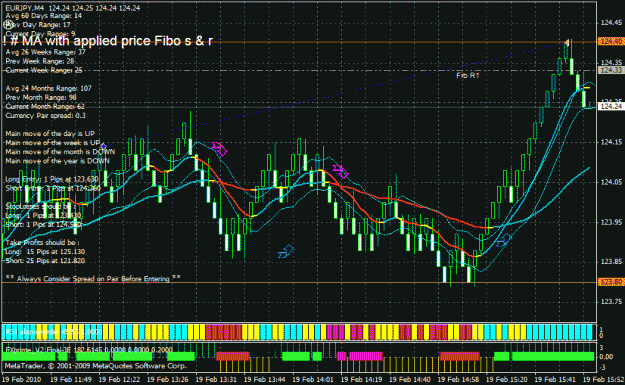Click 'Prev Week Range: 28' text
Screen dimensions: 625x385
click(x=40, y=61)
